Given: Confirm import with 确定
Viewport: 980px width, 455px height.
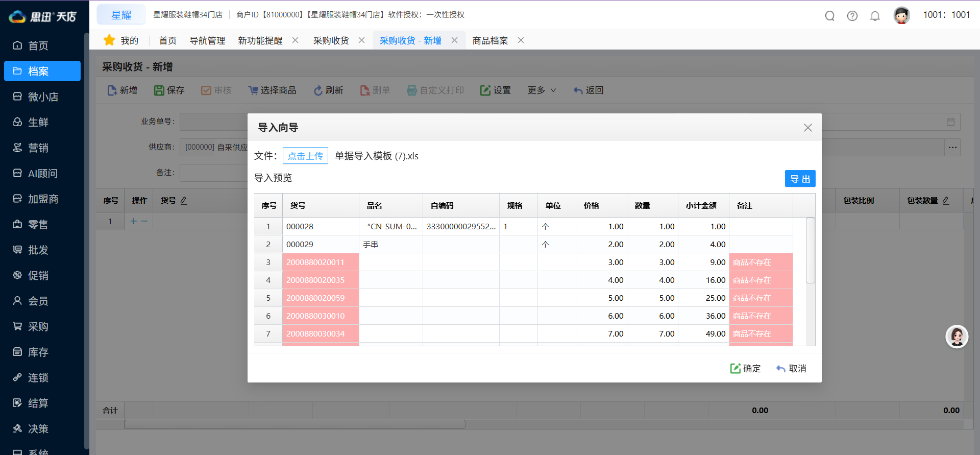Looking at the screenshot, I should 745,369.
